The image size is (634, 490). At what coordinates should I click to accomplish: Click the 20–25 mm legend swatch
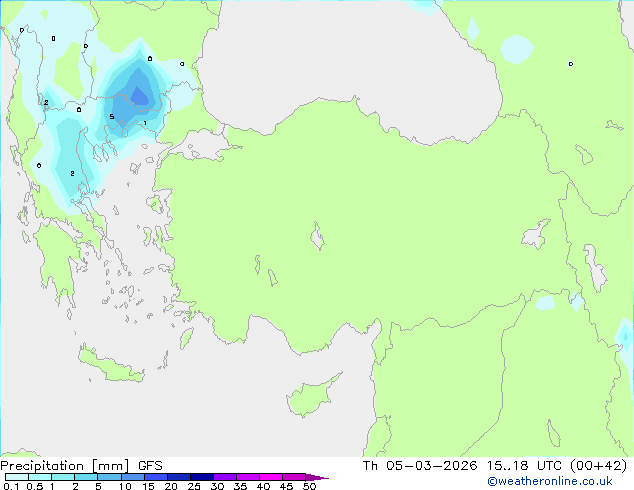[x=178, y=477]
